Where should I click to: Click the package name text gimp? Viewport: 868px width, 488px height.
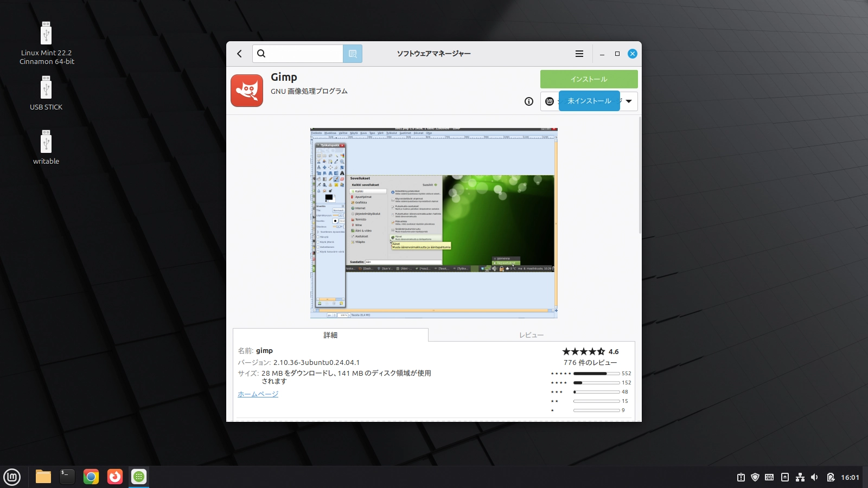tap(264, 351)
